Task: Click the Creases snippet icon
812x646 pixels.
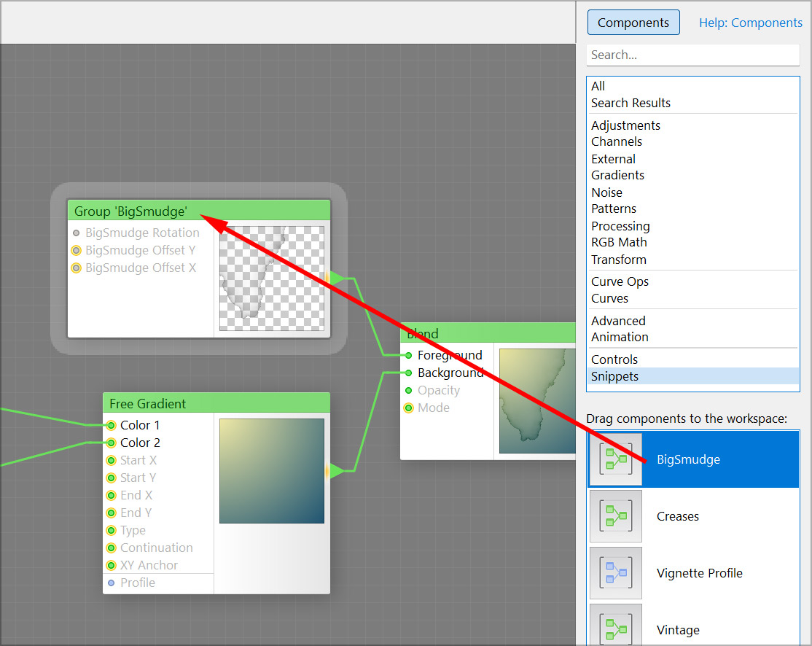Action: tap(616, 516)
